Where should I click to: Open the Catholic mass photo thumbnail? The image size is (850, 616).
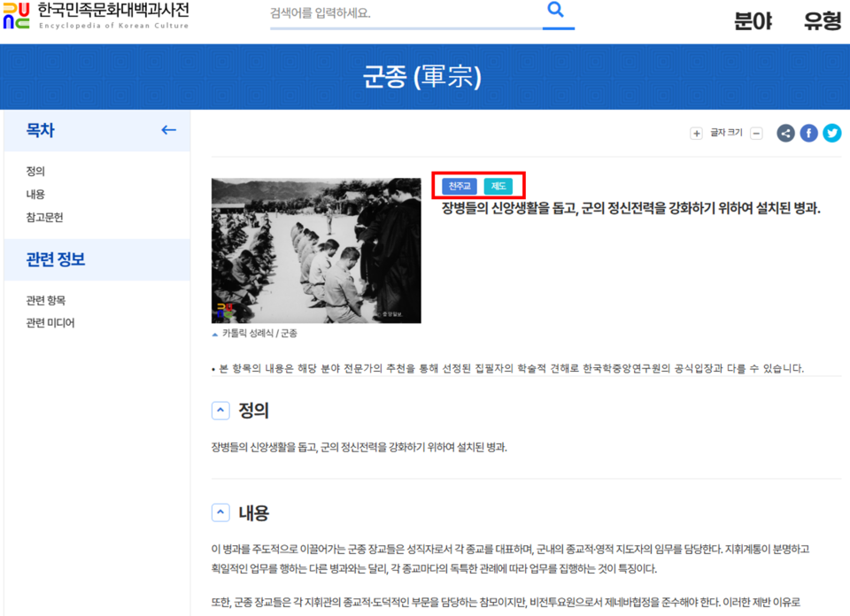click(316, 250)
